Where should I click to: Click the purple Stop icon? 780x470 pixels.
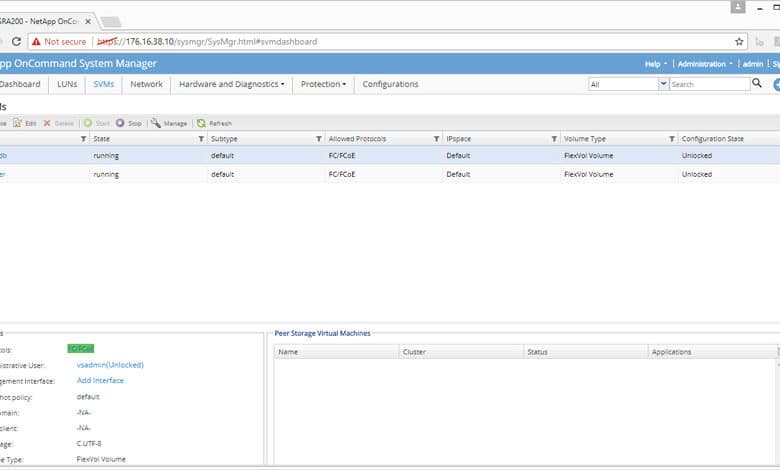click(120, 123)
